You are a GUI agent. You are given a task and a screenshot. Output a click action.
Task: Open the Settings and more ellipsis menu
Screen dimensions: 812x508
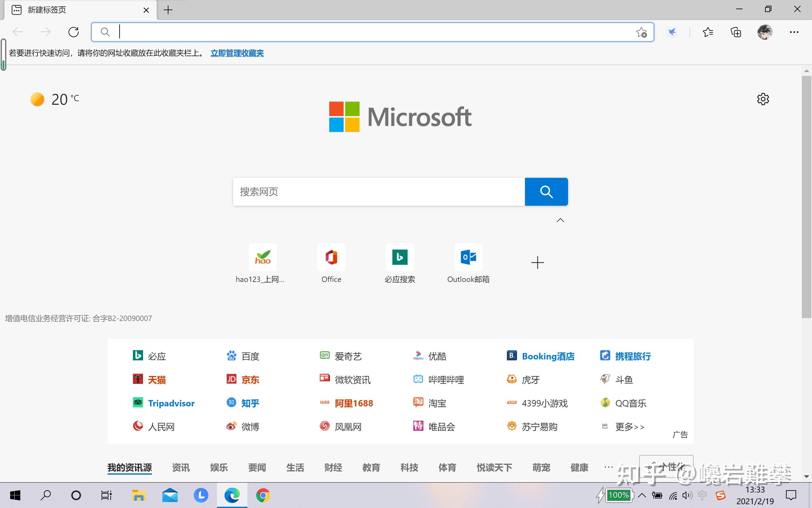click(794, 32)
